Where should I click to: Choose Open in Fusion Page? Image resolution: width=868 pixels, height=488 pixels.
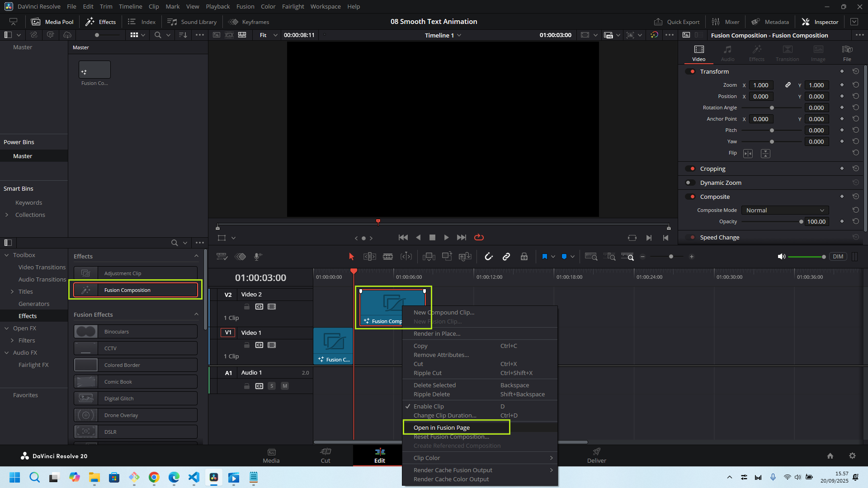(442, 428)
